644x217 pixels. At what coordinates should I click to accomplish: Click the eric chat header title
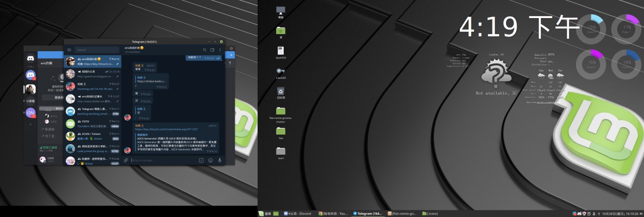(134, 47)
